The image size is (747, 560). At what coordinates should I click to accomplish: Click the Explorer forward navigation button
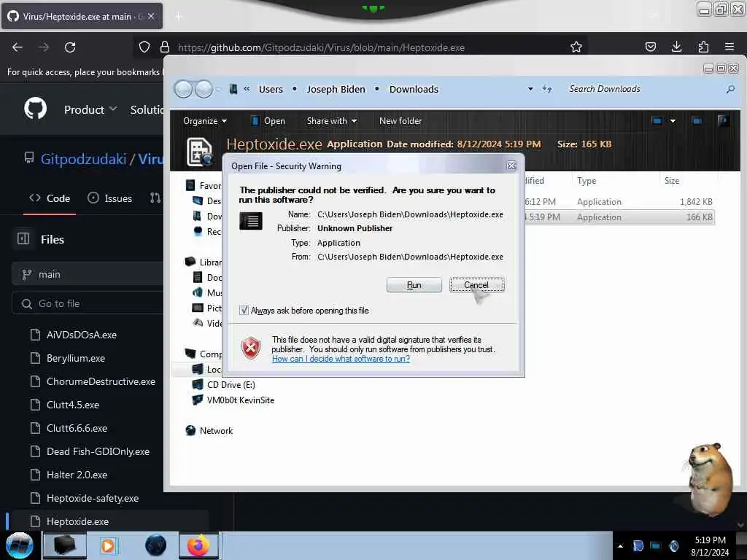coord(204,89)
